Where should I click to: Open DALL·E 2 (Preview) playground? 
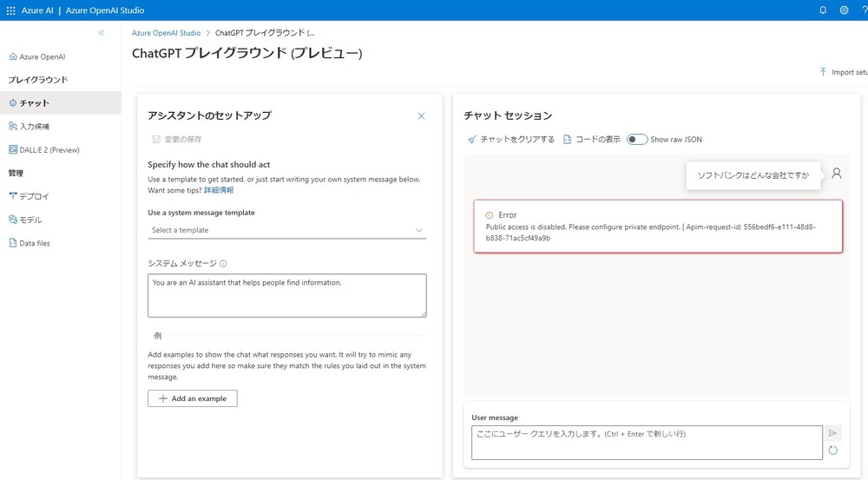[49, 150]
